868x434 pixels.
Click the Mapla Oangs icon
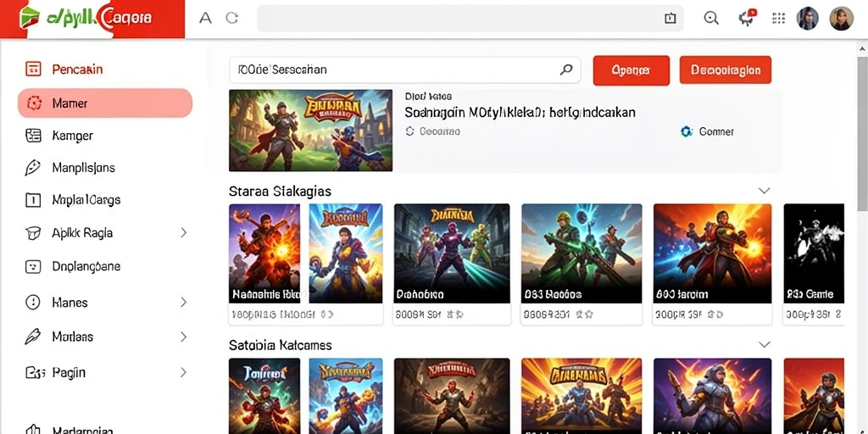pos(33,200)
